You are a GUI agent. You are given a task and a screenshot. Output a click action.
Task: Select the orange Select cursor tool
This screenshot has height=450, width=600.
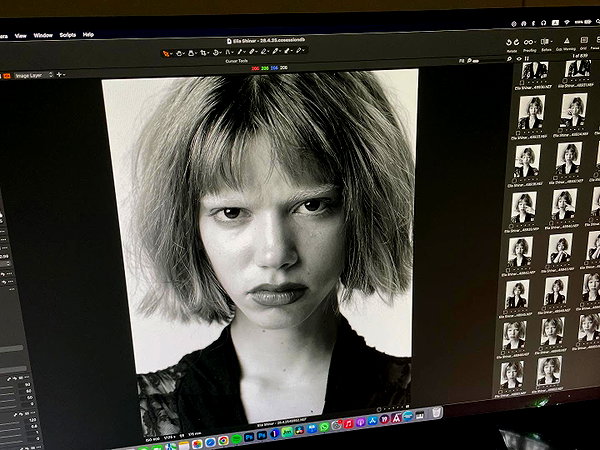tap(166, 54)
